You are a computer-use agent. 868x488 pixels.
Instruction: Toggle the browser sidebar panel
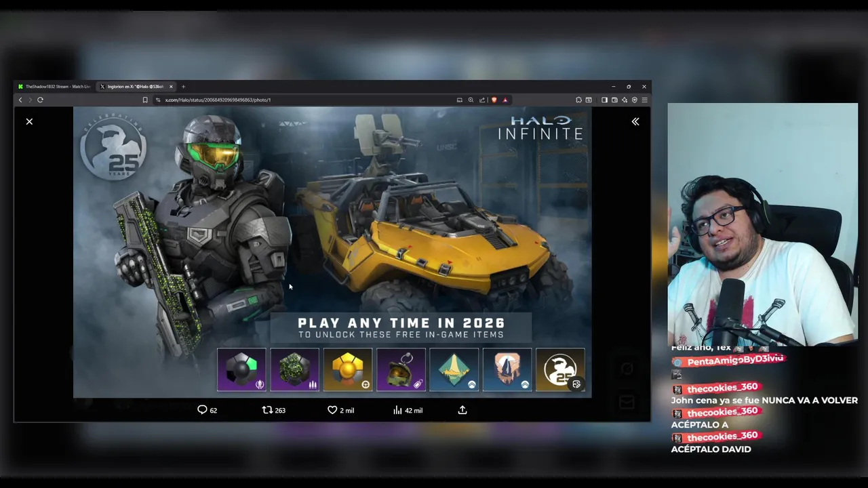point(604,100)
